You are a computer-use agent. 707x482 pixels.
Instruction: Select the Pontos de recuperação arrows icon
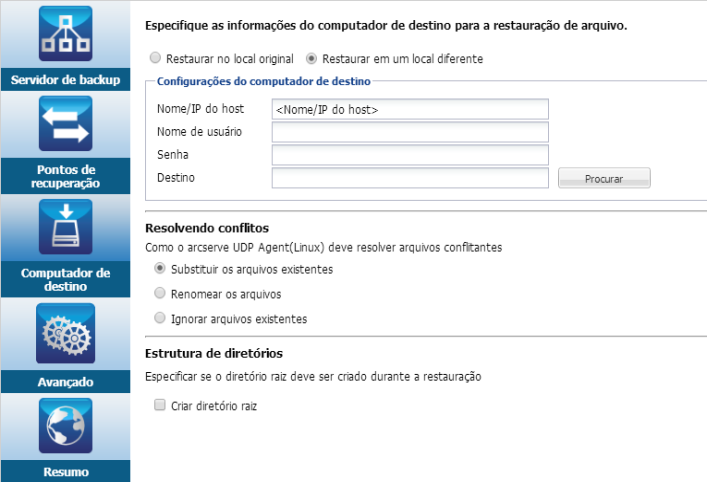click(65, 123)
